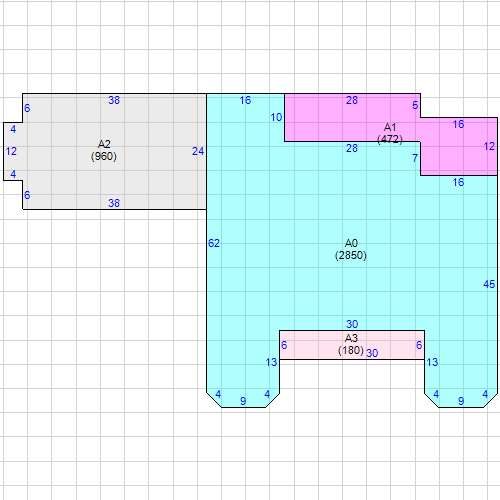Screen dimensions: 500x500
Task: Click the 16 label inside the magenta A1 region
Action: 458,124
